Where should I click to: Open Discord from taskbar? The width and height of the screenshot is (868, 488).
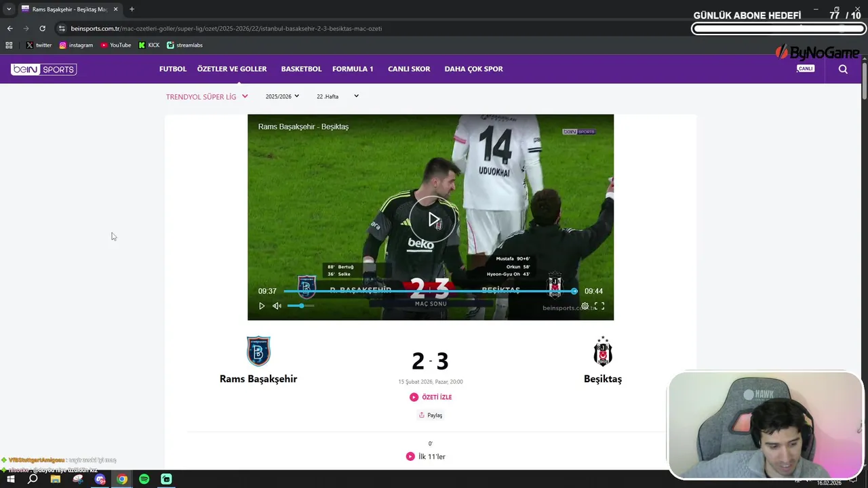pyautogui.click(x=100, y=479)
